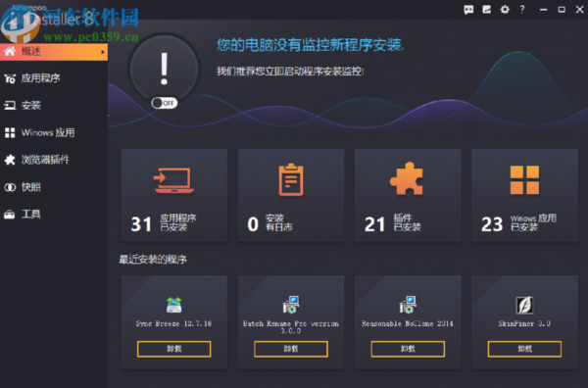Click the Windows grid icon in sidebar

(10, 132)
